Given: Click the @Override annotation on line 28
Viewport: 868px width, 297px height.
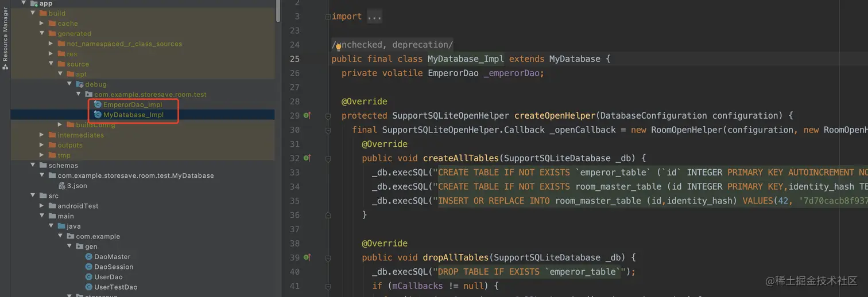Looking at the screenshot, I should coord(365,101).
